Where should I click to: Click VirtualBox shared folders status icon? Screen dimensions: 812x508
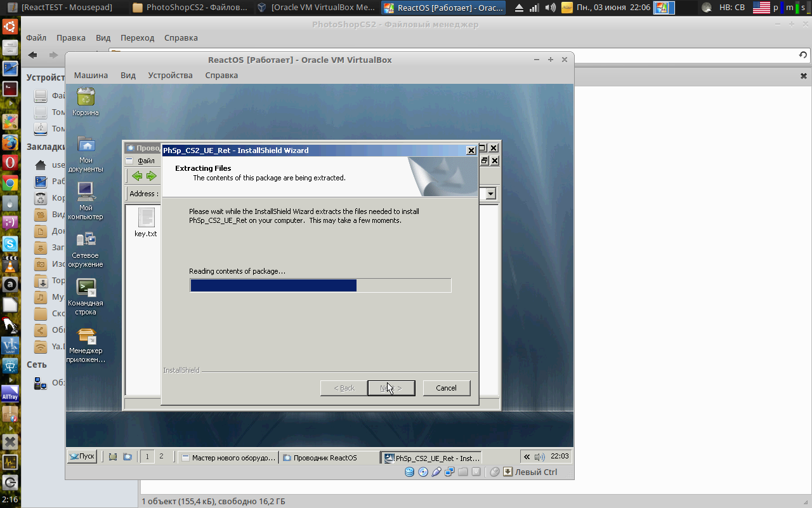click(x=463, y=472)
